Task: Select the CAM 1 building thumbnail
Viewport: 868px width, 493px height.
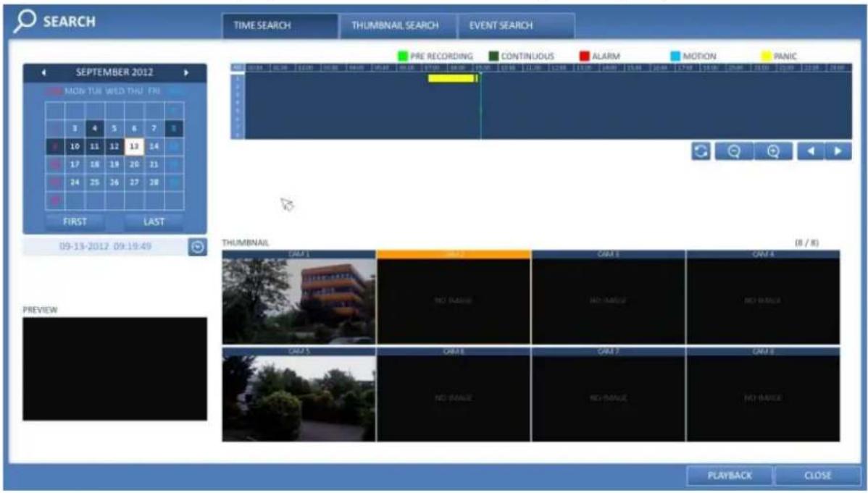Action: tap(299, 297)
